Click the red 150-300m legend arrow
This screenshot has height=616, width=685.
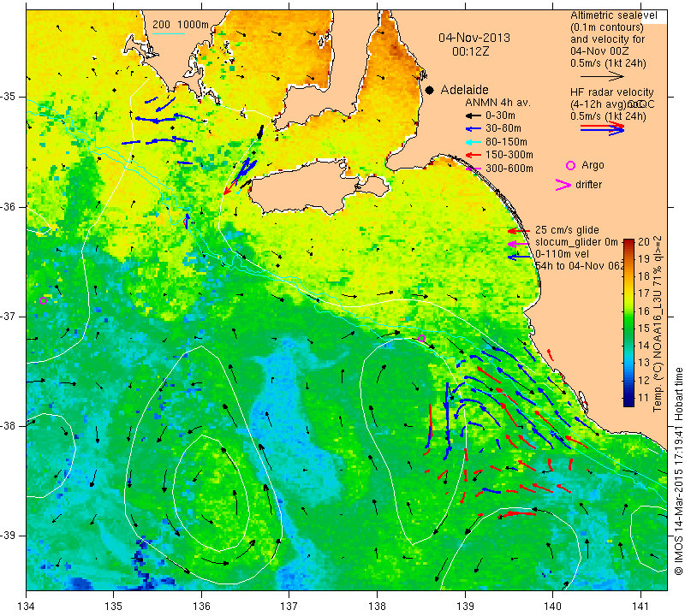[x=473, y=155]
